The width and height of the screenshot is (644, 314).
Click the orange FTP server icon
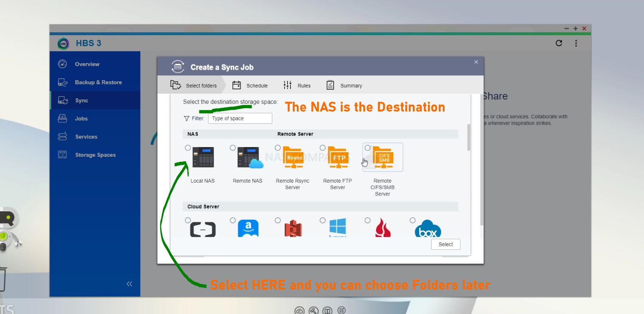tap(338, 157)
